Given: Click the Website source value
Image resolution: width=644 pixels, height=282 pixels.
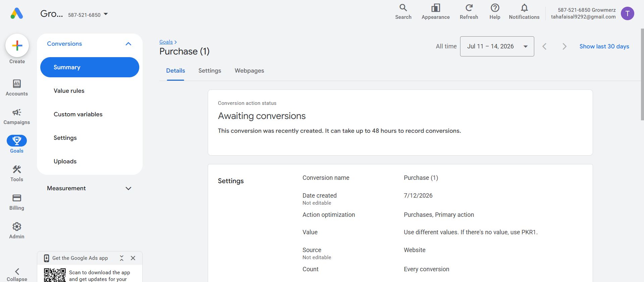Looking at the screenshot, I should coord(415,250).
